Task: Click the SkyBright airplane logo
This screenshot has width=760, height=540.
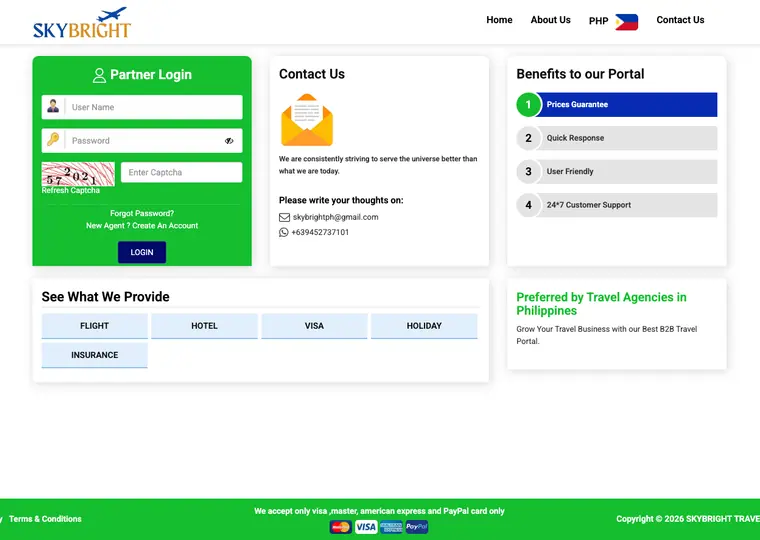Action: point(82,22)
